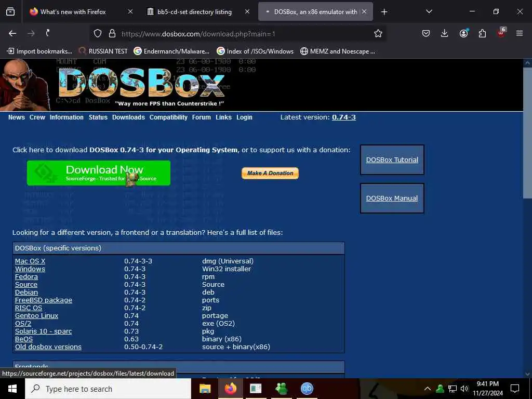Viewport: 532px width, 399px height.
Task: Download the Windows Win32 installer
Action: [30, 269]
